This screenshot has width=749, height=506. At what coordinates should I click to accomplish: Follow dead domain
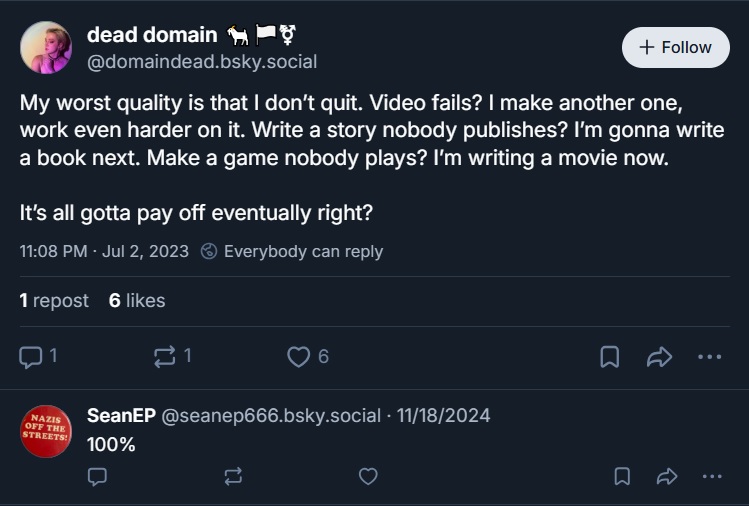(675, 47)
